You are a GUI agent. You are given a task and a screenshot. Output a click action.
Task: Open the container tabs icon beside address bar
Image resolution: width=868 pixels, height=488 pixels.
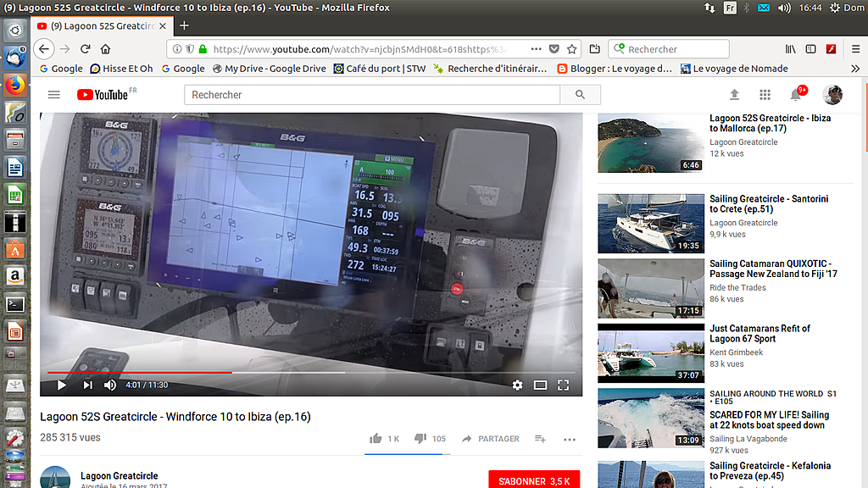point(594,48)
